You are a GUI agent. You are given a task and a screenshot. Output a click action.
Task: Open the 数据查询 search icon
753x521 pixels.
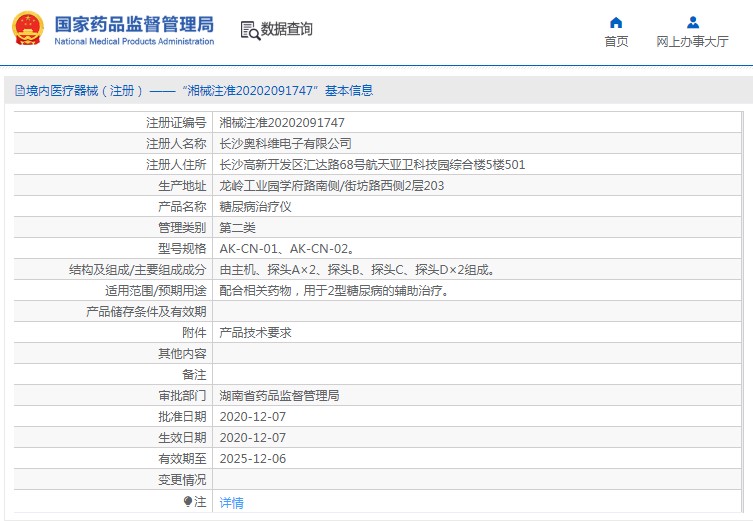[250, 30]
